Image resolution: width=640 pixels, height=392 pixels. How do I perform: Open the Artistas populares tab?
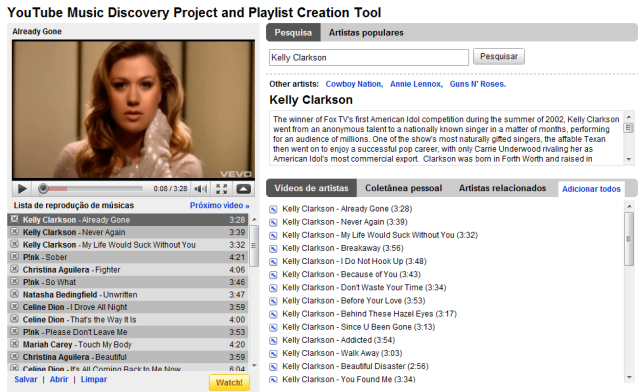point(366,33)
